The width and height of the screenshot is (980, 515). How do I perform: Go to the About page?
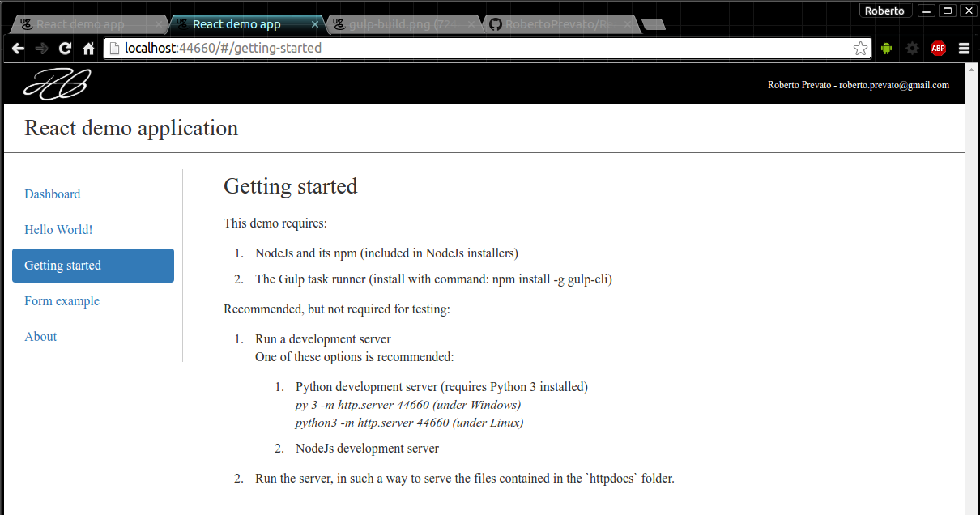click(40, 337)
